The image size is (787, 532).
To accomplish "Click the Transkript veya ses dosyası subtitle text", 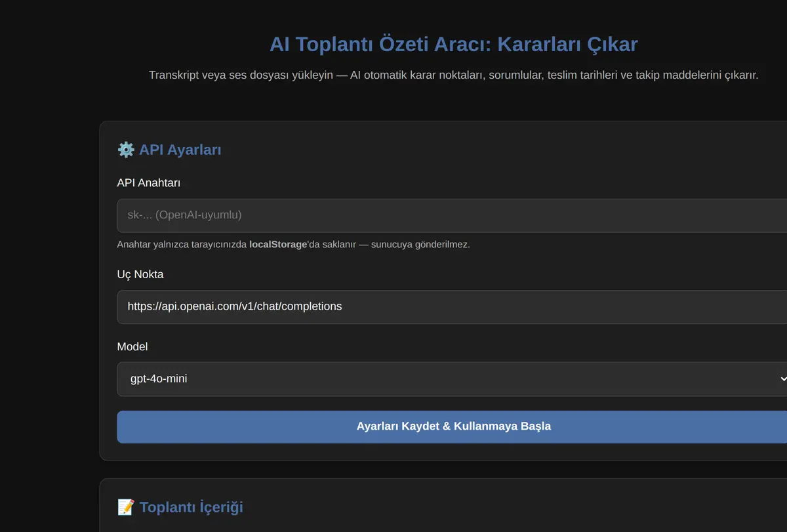I will (x=453, y=75).
